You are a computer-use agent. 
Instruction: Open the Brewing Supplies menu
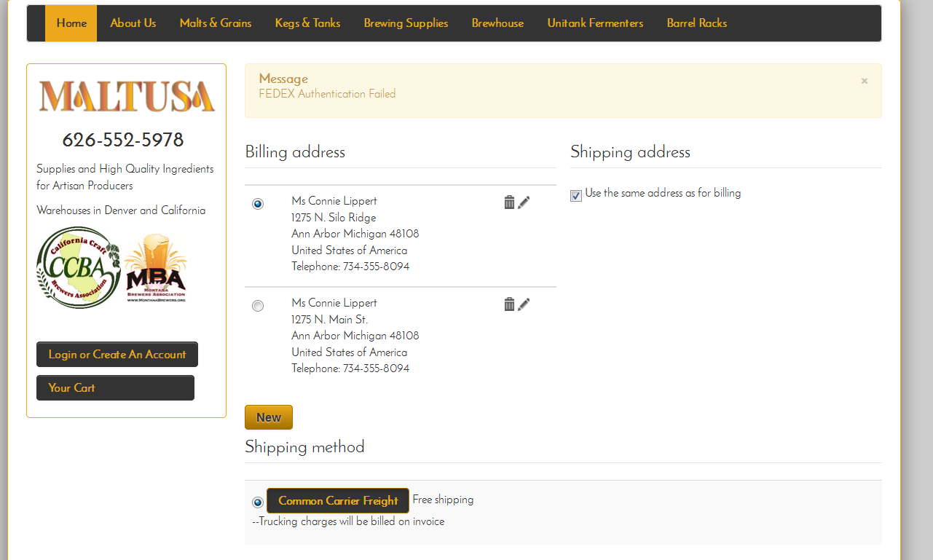pyautogui.click(x=406, y=23)
